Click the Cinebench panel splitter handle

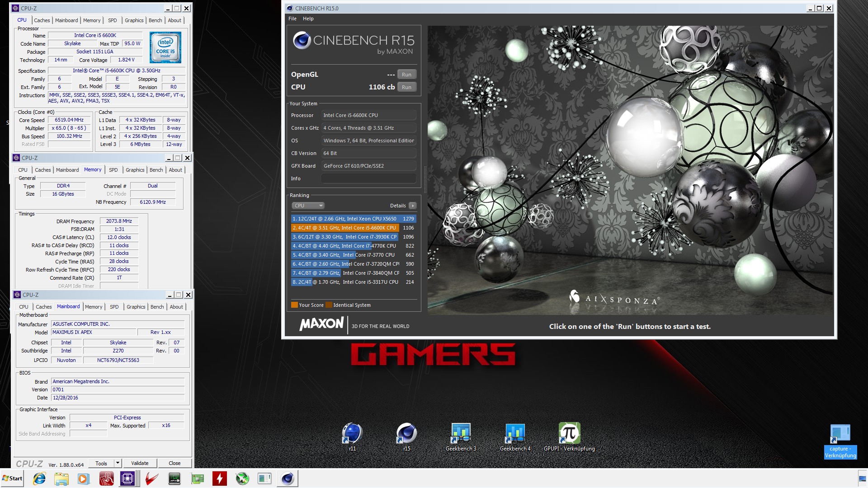click(x=425, y=179)
